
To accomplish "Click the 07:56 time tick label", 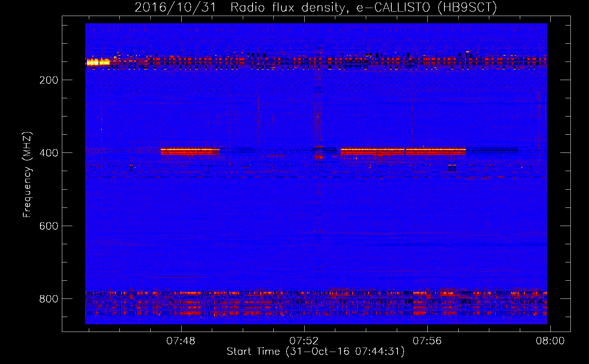I will [427, 341].
